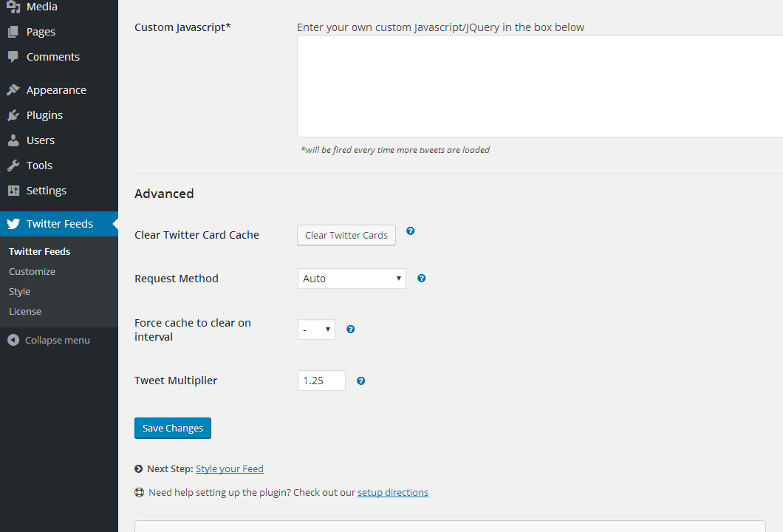Image resolution: width=783 pixels, height=532 pixels.
Task: Click the Tweet Multiplier help icon
Action: (x=361, y=381)
